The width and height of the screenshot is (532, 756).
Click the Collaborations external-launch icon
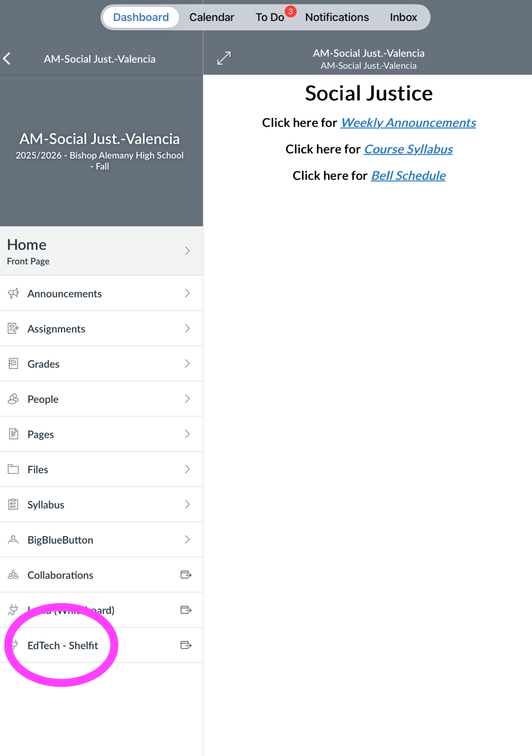pyautogui.click(x=186, y=575)
